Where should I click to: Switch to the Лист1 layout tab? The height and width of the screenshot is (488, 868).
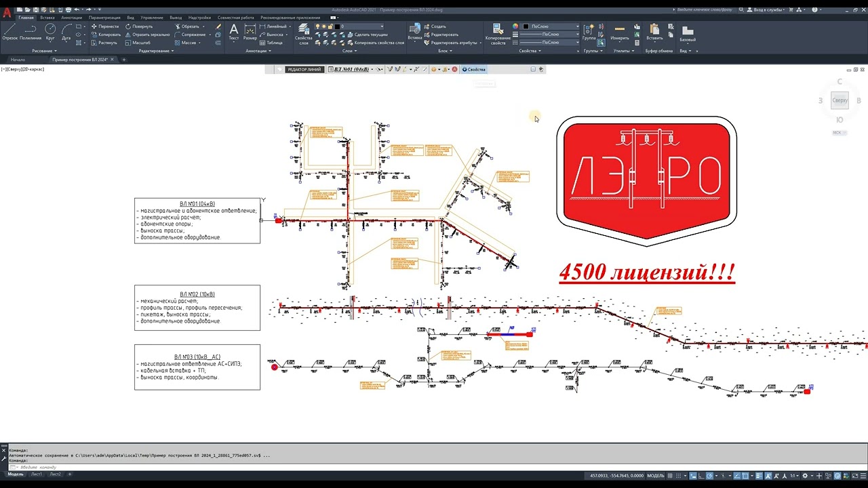[x=36, y=474]
